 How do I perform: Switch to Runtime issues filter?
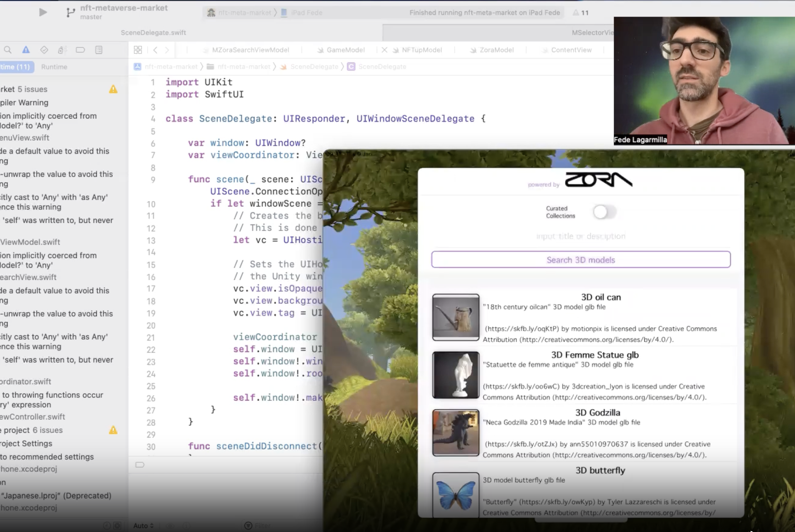(54, 67)
